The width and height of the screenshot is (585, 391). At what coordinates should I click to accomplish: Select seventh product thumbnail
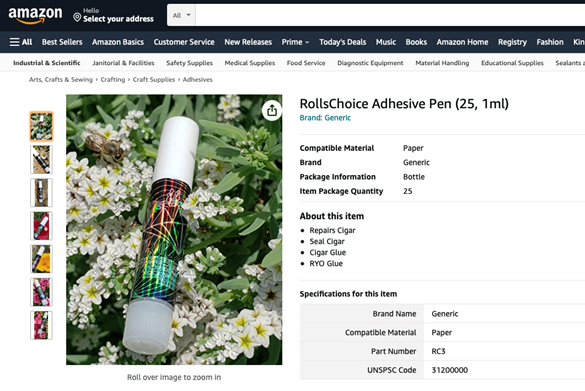coord(41,325)
